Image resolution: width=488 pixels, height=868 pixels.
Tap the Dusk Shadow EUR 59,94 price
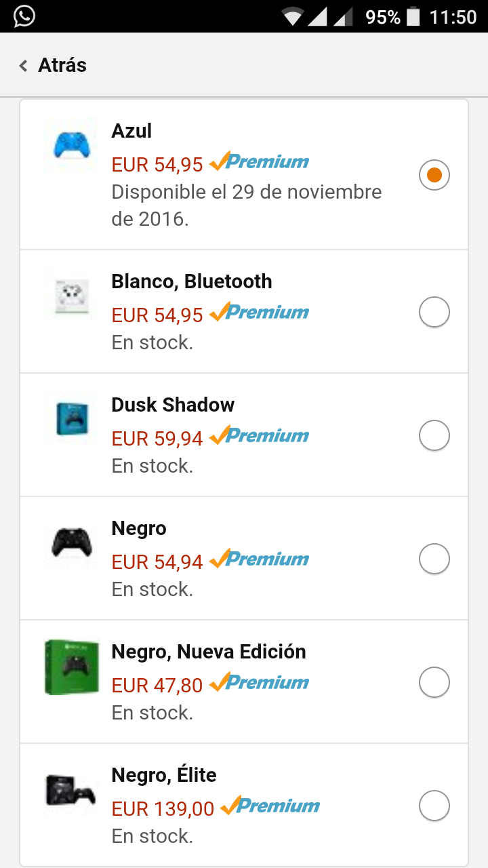point(157,439)
